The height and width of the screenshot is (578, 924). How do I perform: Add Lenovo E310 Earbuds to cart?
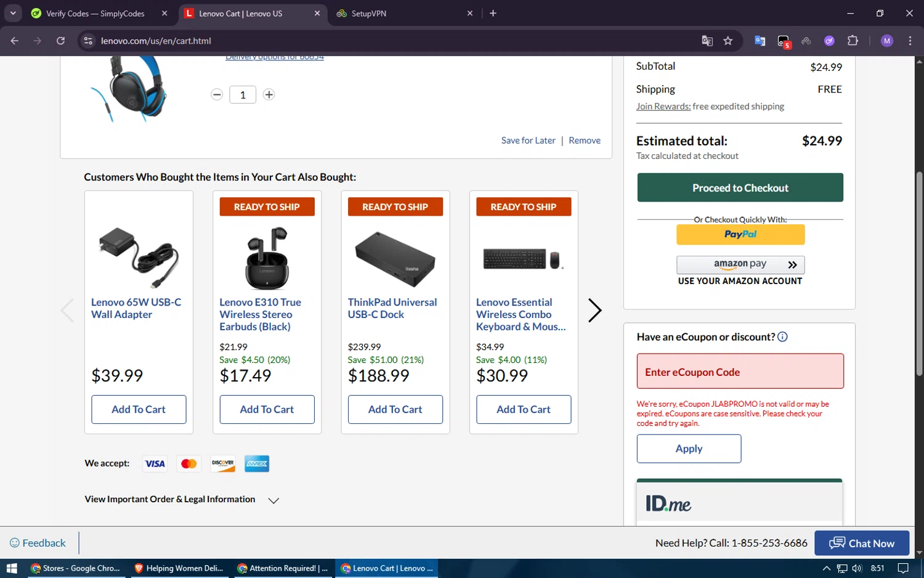pos(267,409)
